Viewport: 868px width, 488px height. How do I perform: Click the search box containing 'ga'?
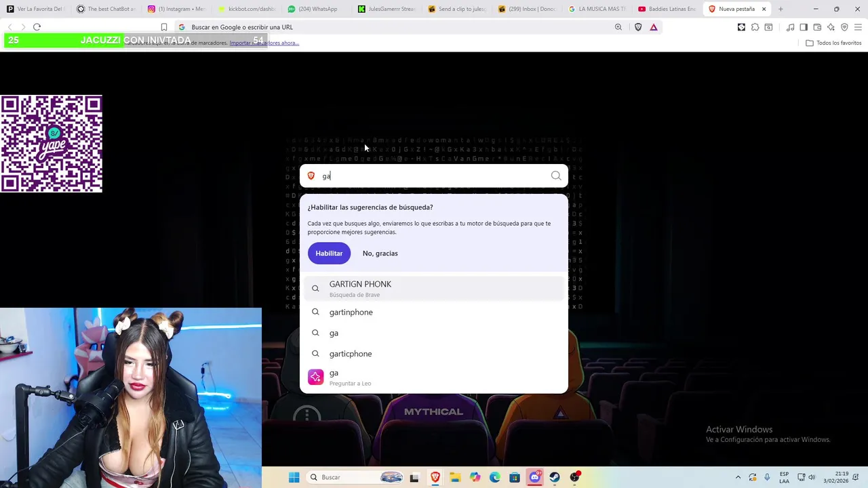(x=434, y=176)
